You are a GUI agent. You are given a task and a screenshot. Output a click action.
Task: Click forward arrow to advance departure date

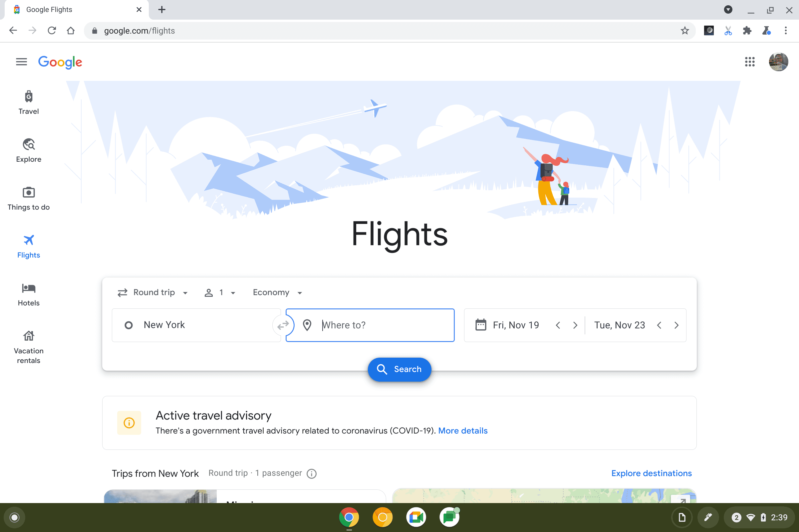click(575, 325)
